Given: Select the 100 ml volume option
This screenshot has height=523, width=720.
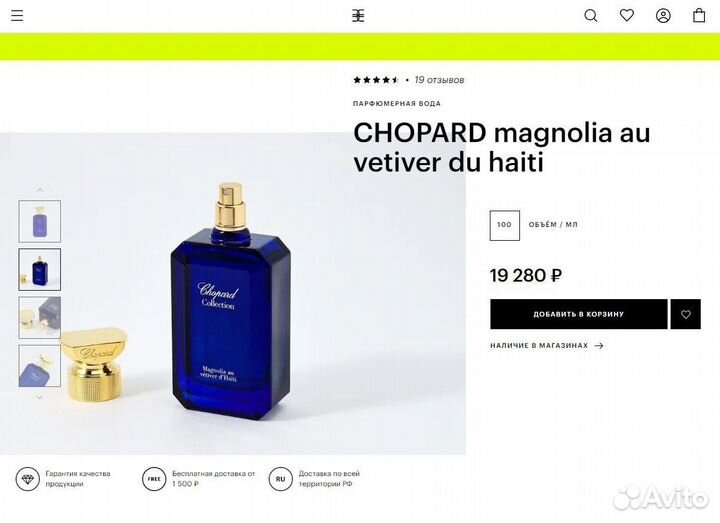Looking at the screenshot, I should (504, 225).
